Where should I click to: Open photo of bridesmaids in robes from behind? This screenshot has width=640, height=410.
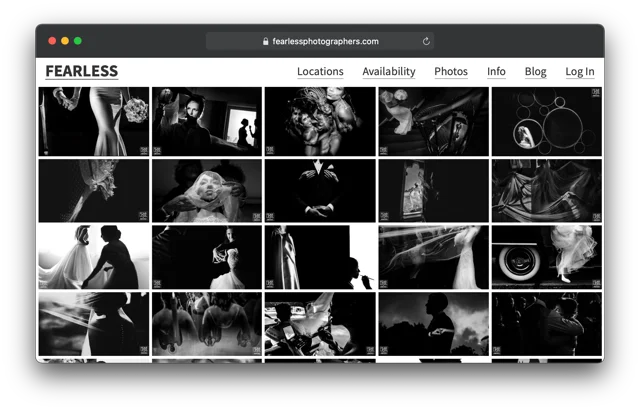(207, 324)
